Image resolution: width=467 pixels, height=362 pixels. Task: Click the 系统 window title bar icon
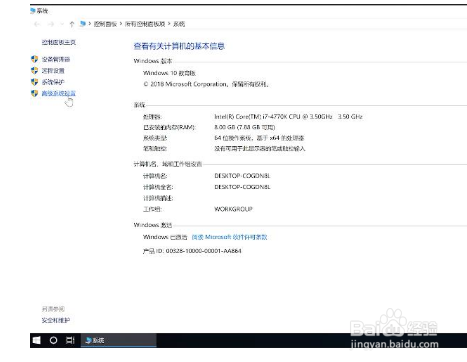pyautogui.click(x=33, y=11)
